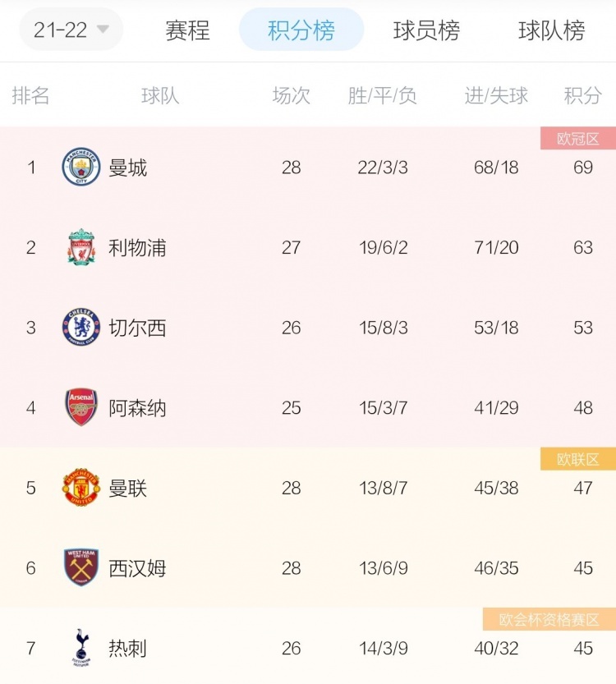Click the Chelsea club crest

[x=81, y=327]
